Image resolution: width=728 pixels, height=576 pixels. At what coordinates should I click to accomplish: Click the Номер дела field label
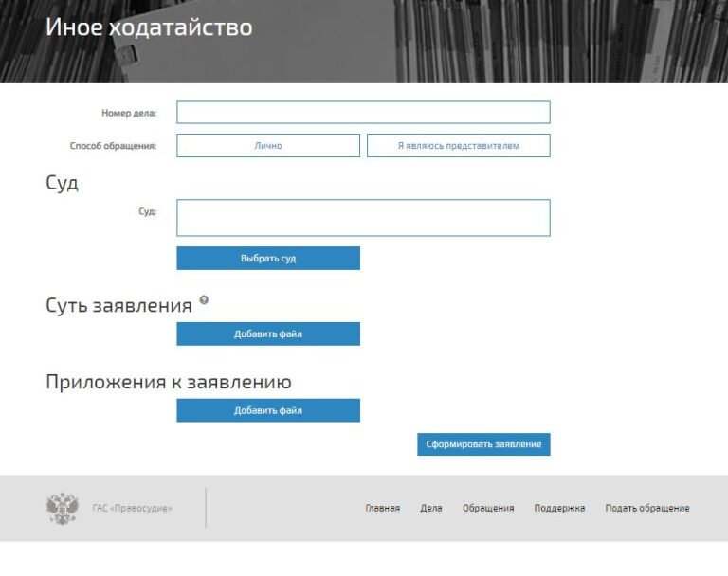tap(129, 114)
